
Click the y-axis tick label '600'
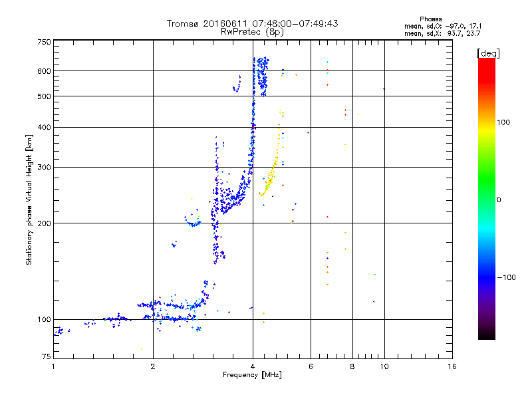(44, 71)
